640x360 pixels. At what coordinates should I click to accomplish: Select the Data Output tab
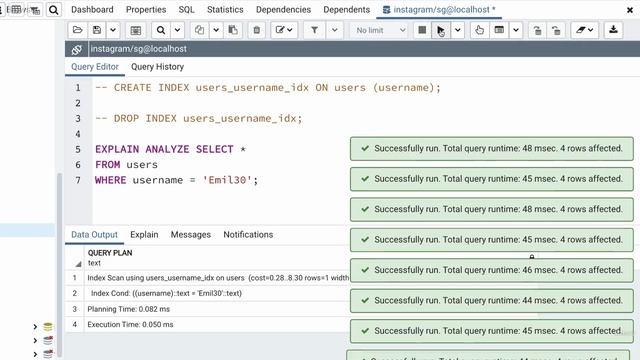click(94, 235)
